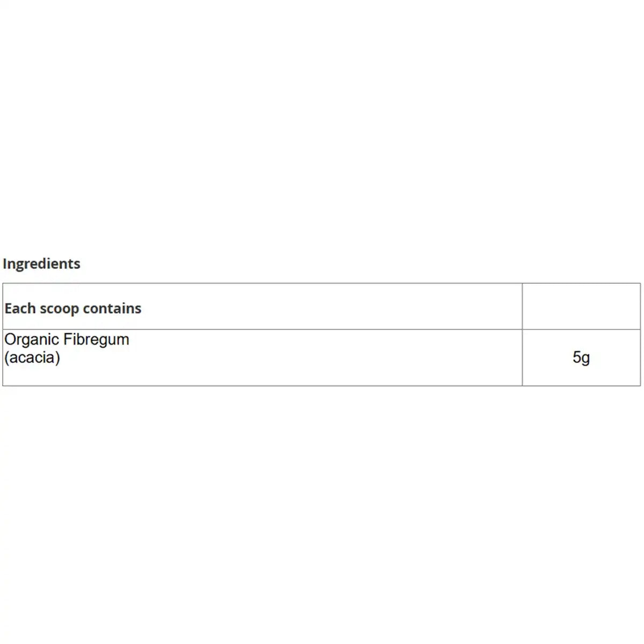Viewport: 644px width, 644px height.
Task: Click blank space right of "Organic Fibregum"
Action: (x=322, y=349)
